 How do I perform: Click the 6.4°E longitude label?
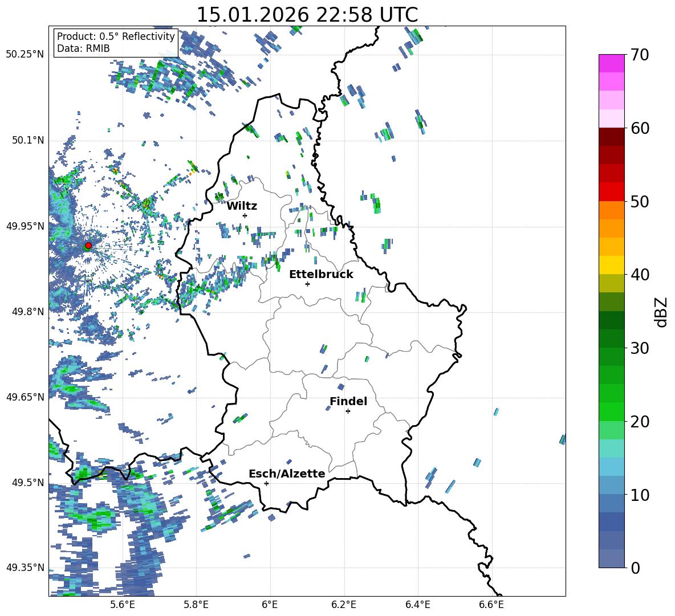coord(417,605)
